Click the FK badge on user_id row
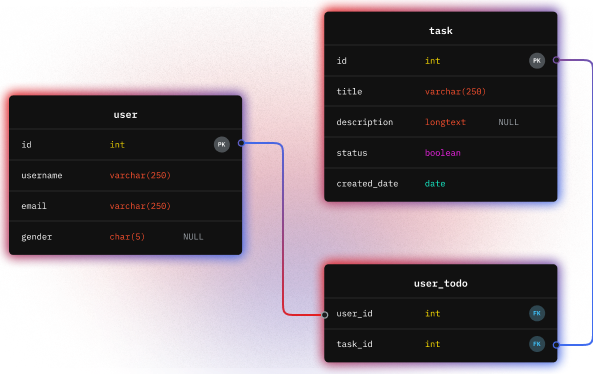 (537, 313)
